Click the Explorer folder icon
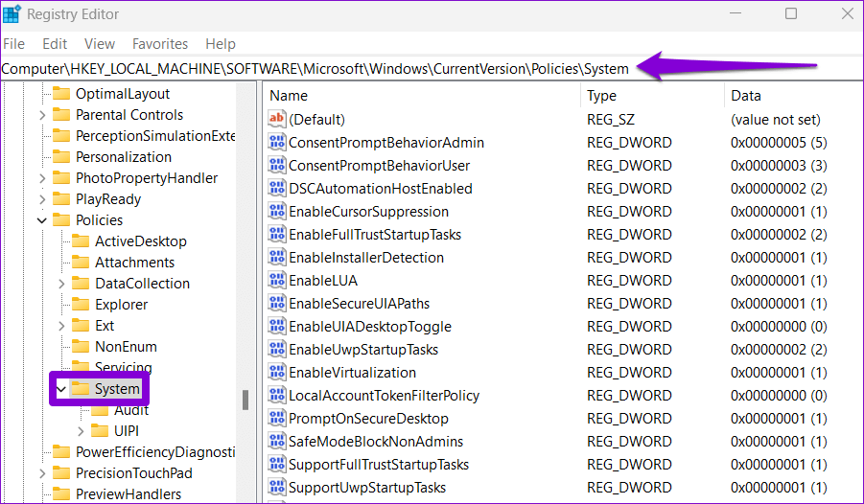Viewport: 864px width, 504px height. 81,304
